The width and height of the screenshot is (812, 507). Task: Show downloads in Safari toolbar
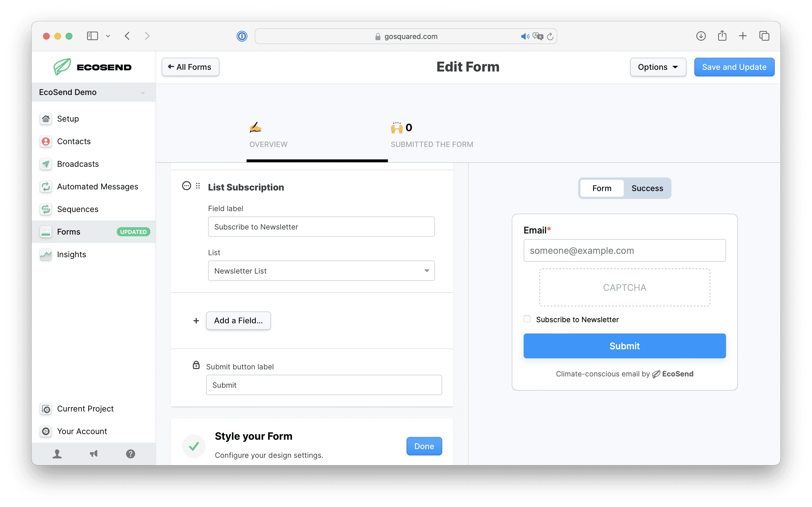click(701, 36)
